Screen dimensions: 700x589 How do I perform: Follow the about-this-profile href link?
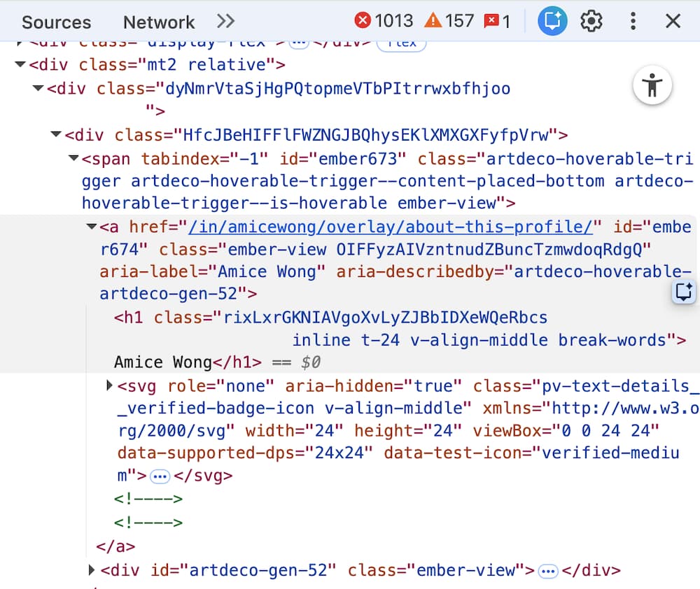[x=391, y=227]
